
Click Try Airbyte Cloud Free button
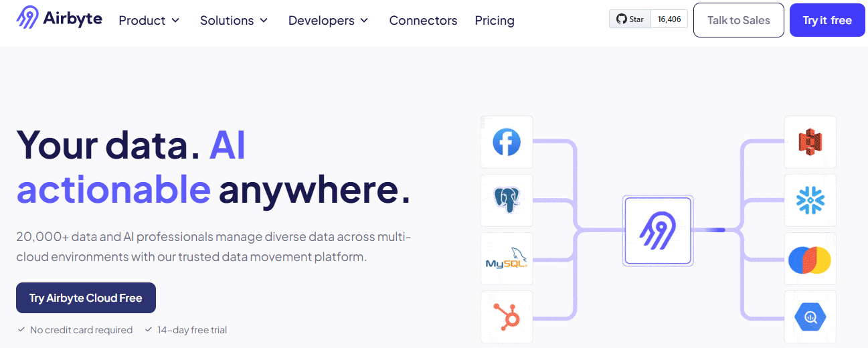[86, 298]
